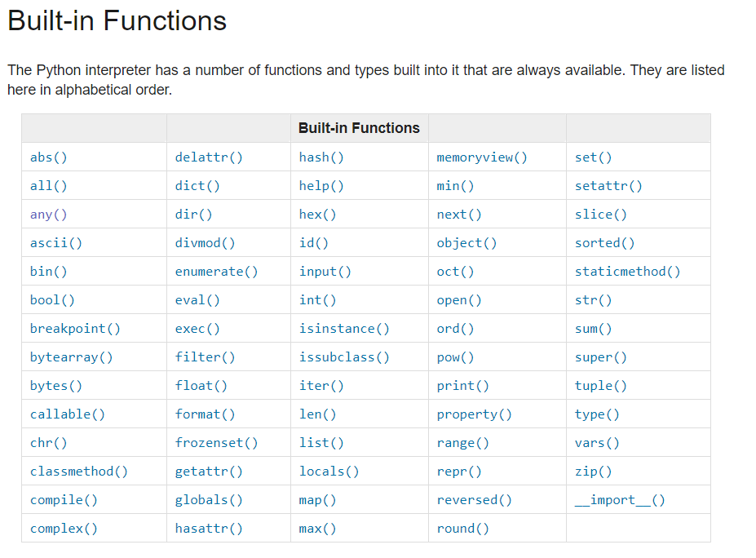The height and width of the screenshot is (558, 756).
Task: Open the breakpoint() entry
Action: (x=75, y=329)
